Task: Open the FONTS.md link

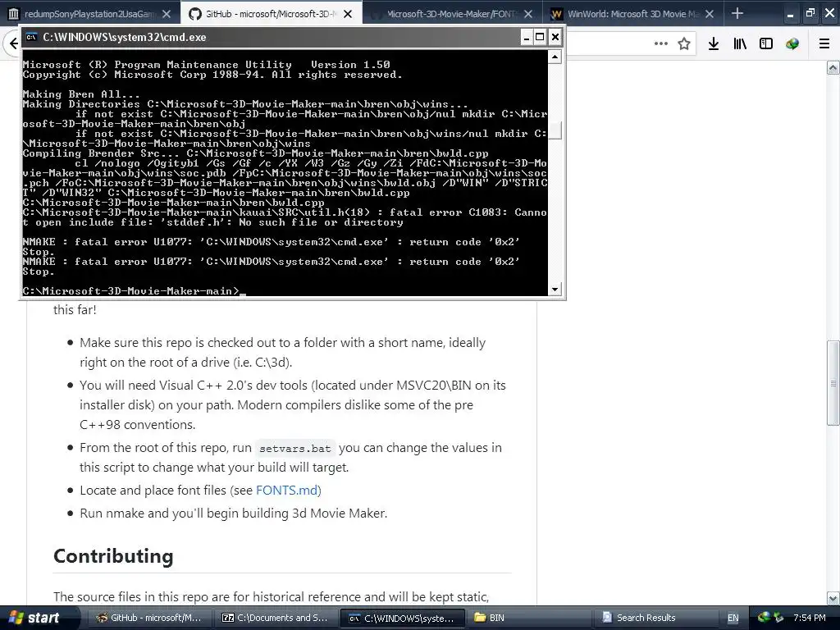Action: (x=286, y=491)
